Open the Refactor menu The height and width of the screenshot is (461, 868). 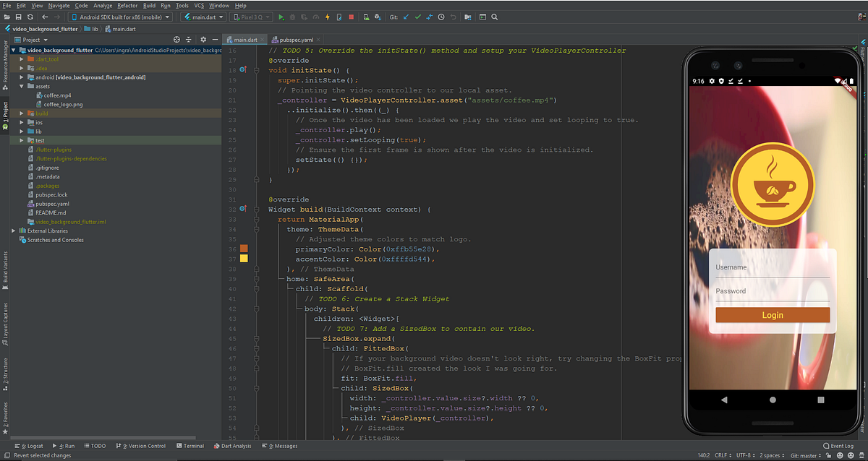click(x=127, y=5)
